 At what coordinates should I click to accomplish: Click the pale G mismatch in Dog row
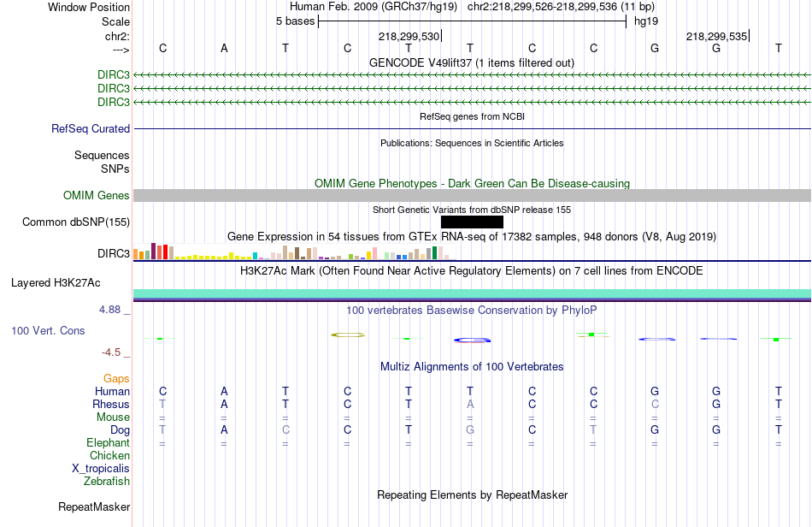click(470, 430)
